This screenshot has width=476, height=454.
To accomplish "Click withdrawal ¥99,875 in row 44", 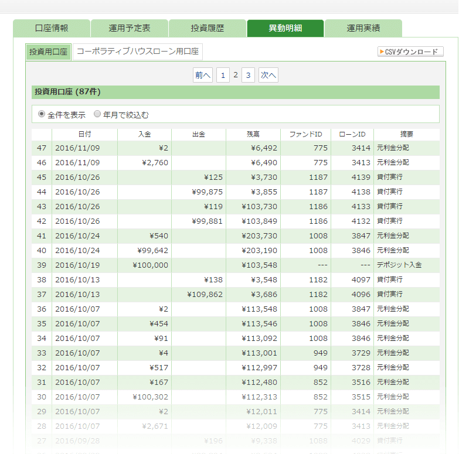I will (208, 192).
